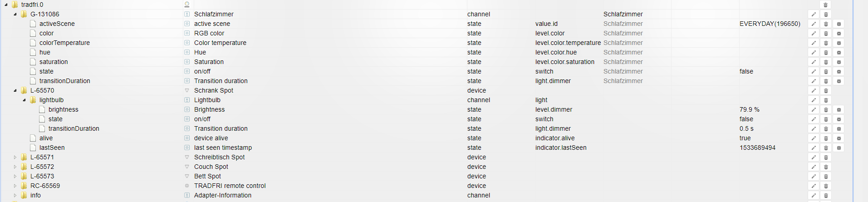The width and height of the screenshot is (868, 202).
Task: Click the brightness value 79.9 %
Action: coord(749,109)
